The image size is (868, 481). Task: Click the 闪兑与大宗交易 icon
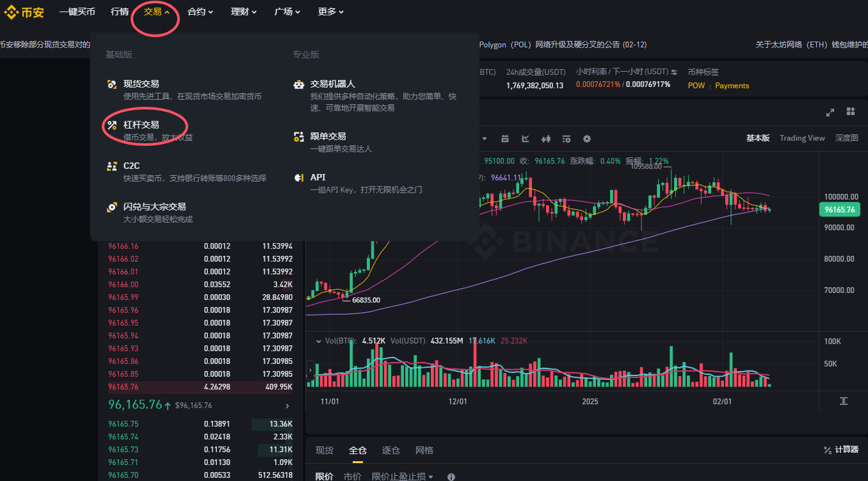111,207
